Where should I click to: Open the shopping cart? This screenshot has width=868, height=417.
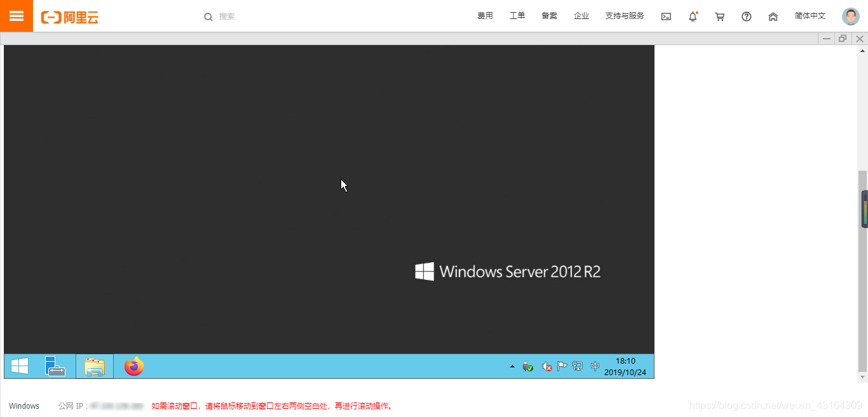[720, 17]
